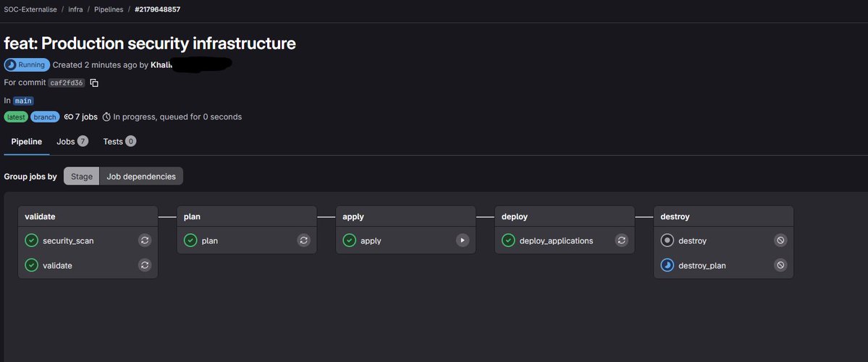The width and height of the screenshot is (868, 362).
Task: Go to Pipelines breadcrumb
Action: pyautogui.click(x=109, y=9)
